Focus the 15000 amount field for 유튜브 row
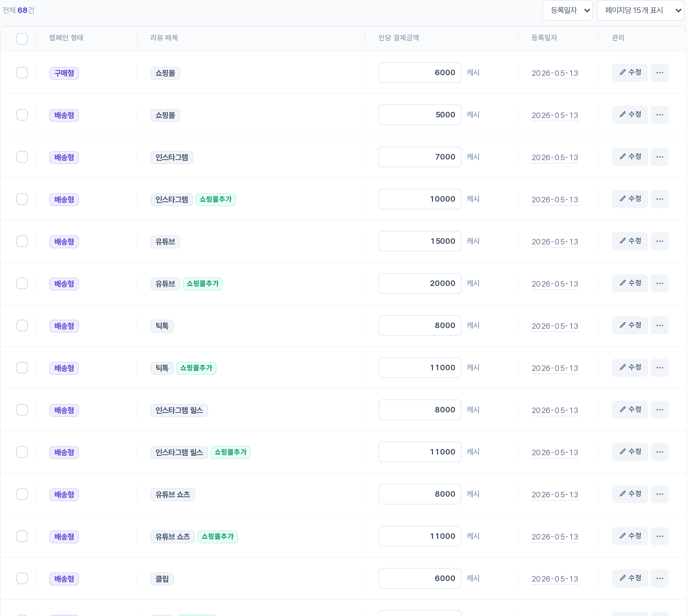The width and height of the screenshot is (687, 616). click(x=419, y=241)
